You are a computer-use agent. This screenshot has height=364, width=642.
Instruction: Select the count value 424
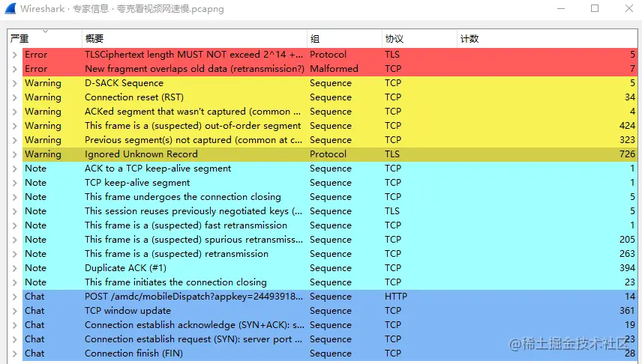[x=627, y=126]
